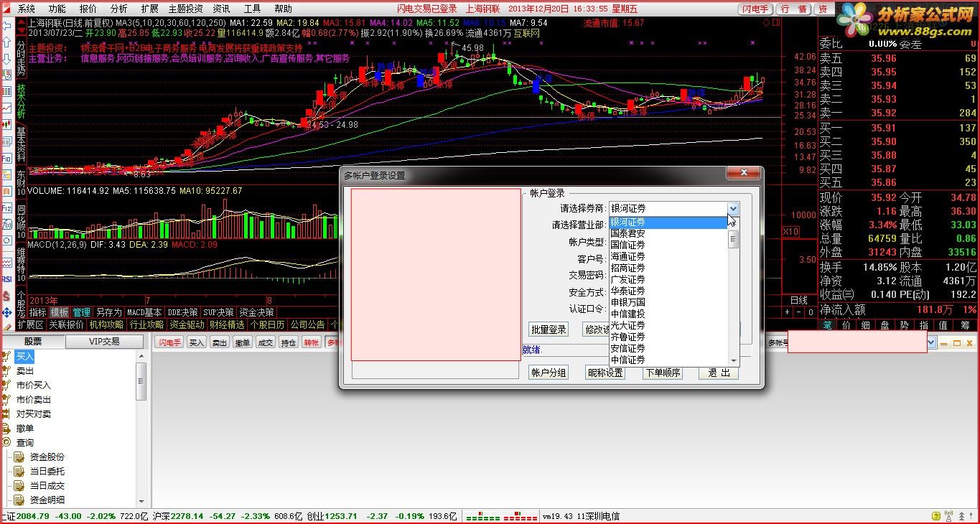Click the 下单顺序 button

click(661, 372)
